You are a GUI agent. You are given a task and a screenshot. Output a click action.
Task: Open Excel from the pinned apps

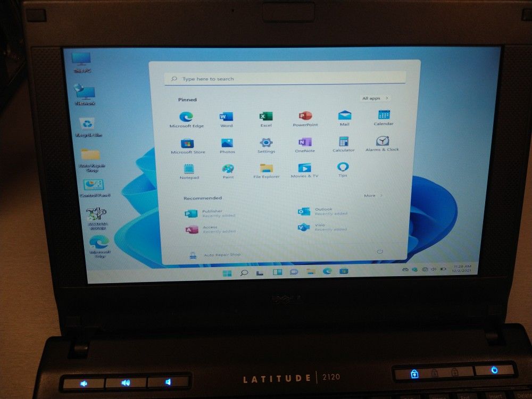pyautogui.click(x=266, y=119)
